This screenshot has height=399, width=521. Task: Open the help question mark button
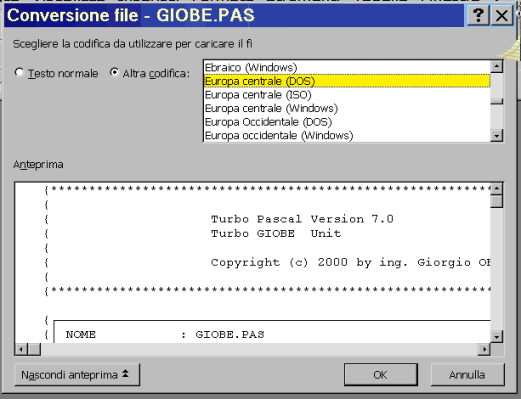(x=478, y=15)
